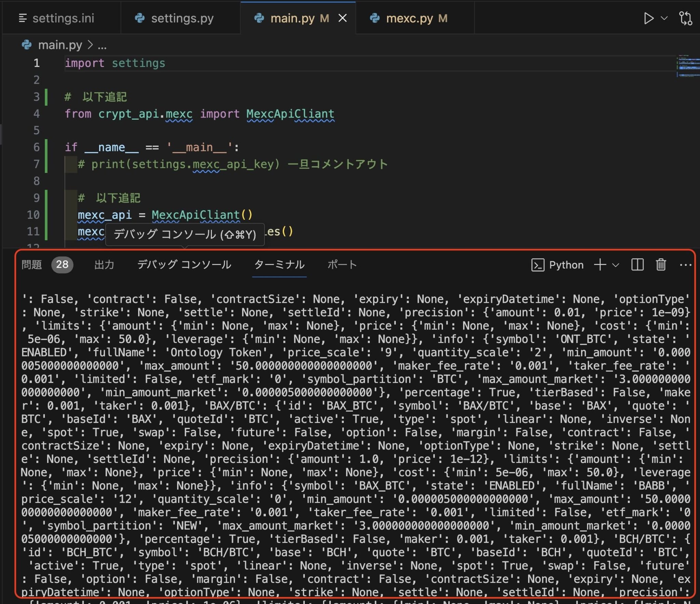Switch to the 出力 panel tab
Screen dimensions: 700x604
click(x=104, y=264)
